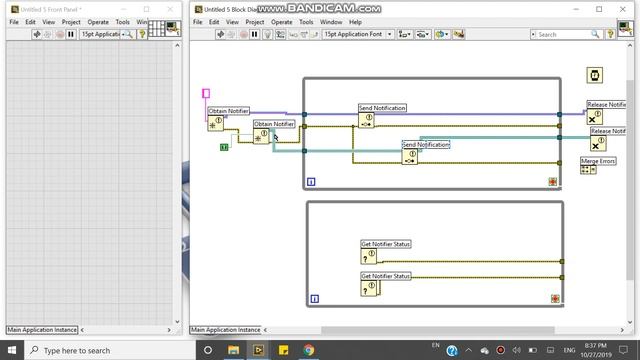Open font dropdown in Front Panel toolbar
This screenshot has width=640, height=360.
click(103, 34)
